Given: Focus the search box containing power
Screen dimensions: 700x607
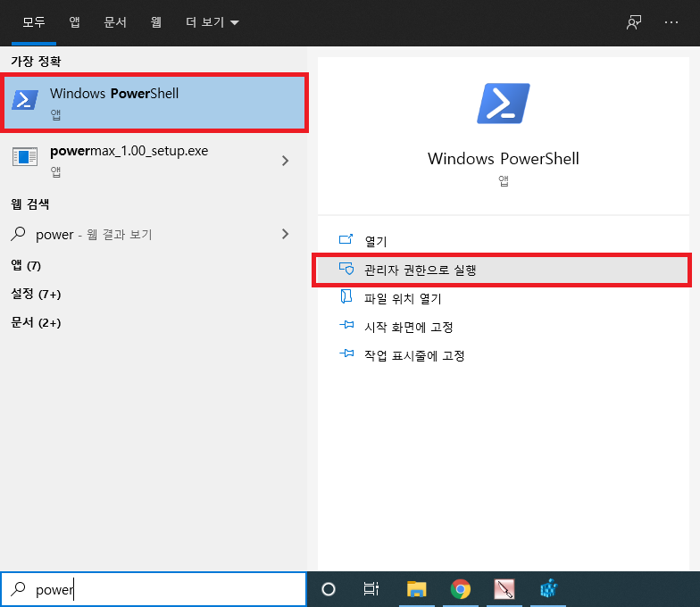Looking at the screenshot, I should 154,589.
